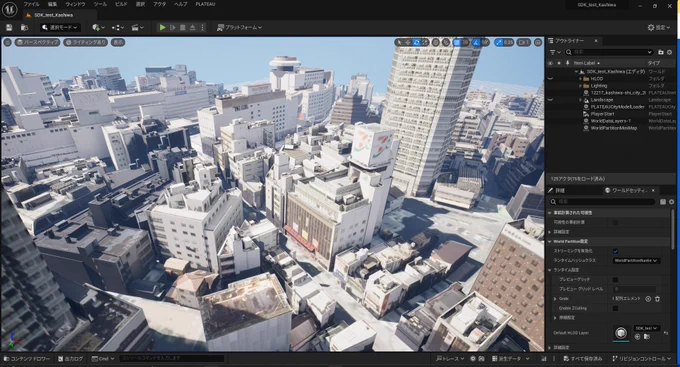Open the ツール menu

tap(100, 4)
